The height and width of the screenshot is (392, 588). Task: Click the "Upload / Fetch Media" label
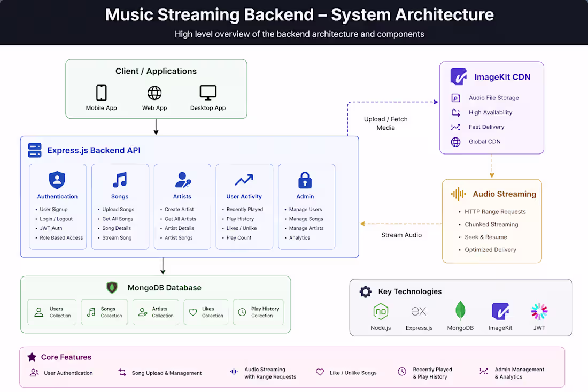[x=385, y=124]
